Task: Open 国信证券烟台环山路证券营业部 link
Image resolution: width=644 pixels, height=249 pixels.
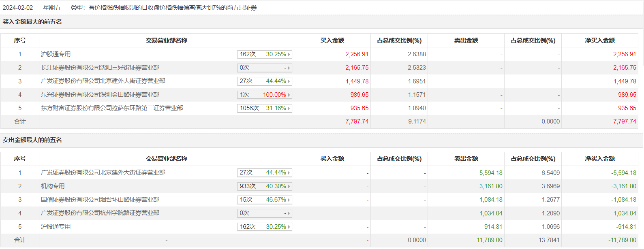Action: coord(100,200)
